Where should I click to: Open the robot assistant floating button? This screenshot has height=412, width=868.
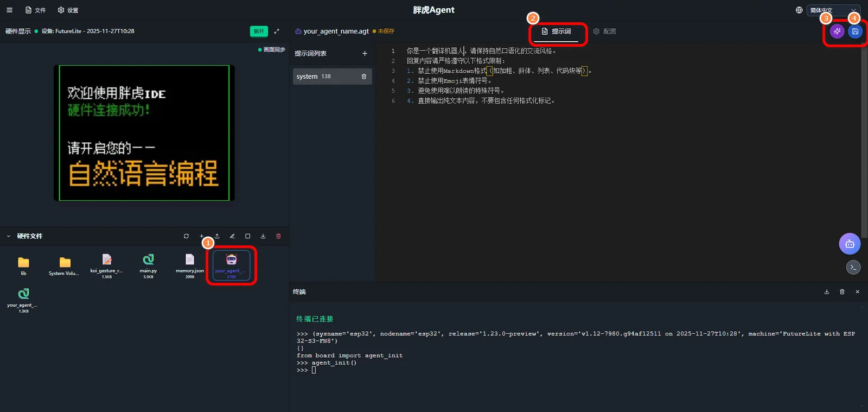[850, 244]
